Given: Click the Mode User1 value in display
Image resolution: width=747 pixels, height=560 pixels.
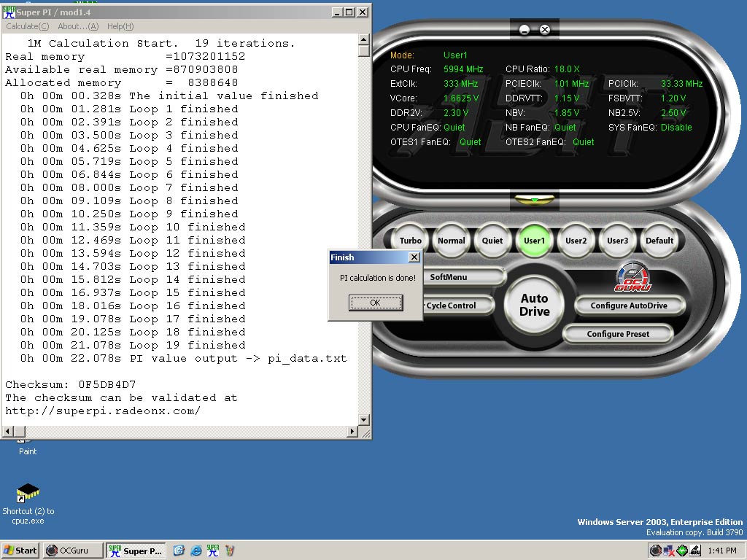Looking at the screenshot, I should coord(455,55).
